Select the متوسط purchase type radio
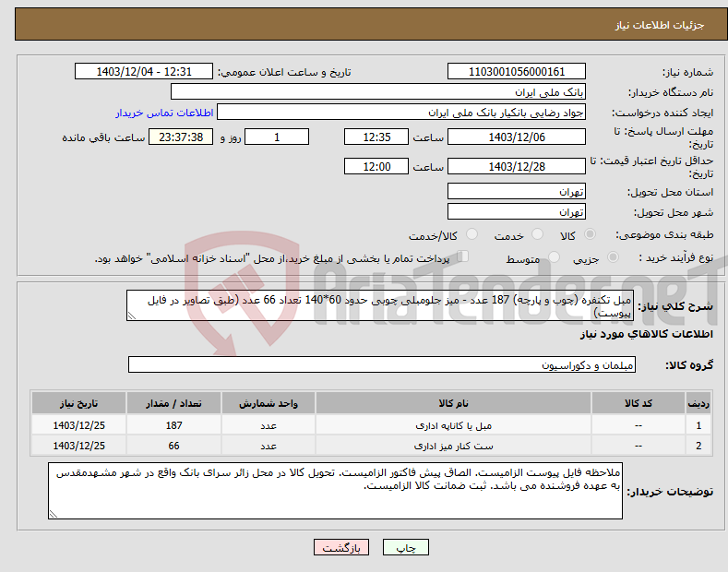Image resolution: width=728 pixels, height=572 pixels. (554, 256)
